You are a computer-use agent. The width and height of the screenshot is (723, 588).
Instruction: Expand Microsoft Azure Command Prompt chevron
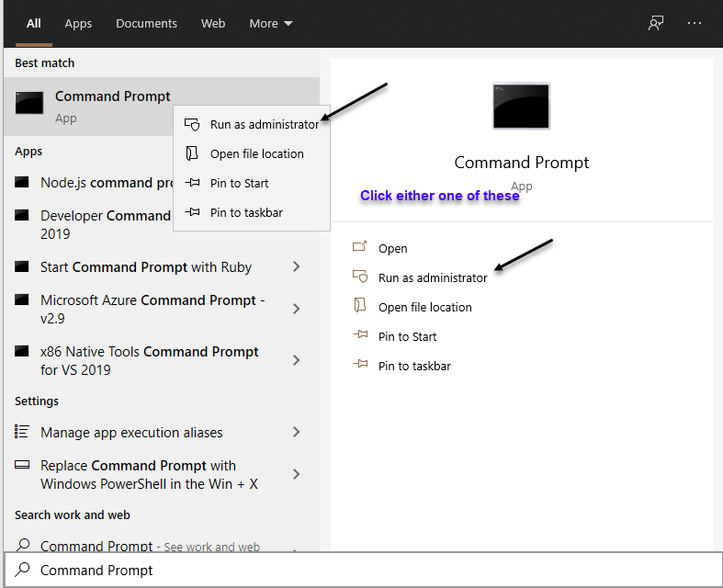(x=297, y=309)
